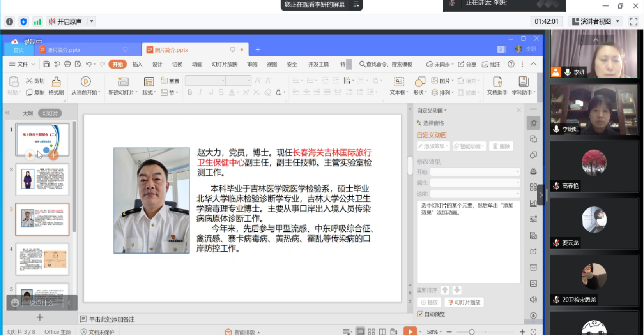Select slide 4 thumbnail

(x=42, y=259)
